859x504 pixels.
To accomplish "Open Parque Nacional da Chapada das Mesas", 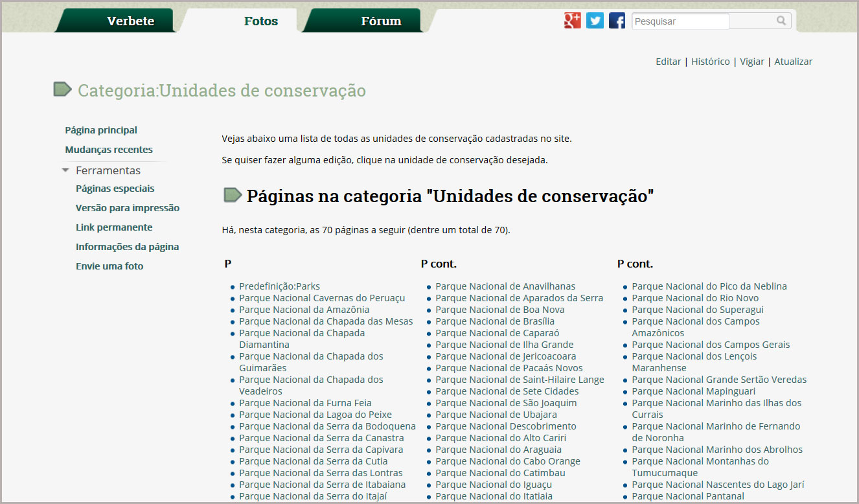I will coord(326,321).
